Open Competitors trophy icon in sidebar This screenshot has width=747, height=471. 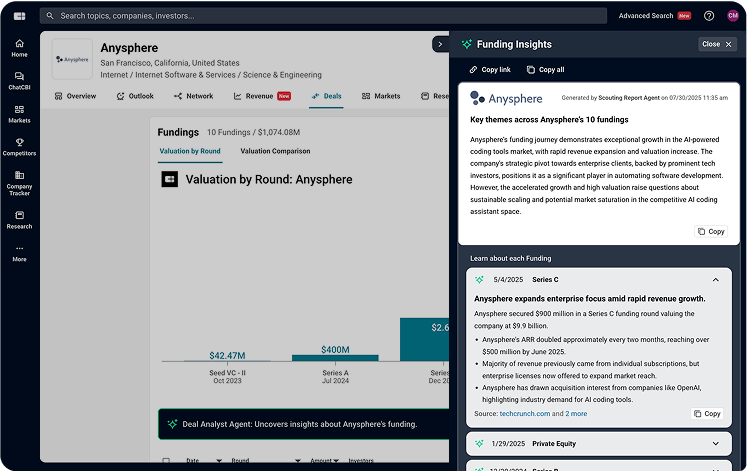click(x=19, y=147)
